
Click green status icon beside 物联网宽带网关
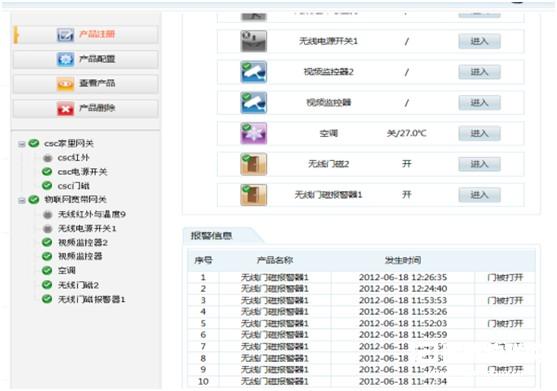34,199
